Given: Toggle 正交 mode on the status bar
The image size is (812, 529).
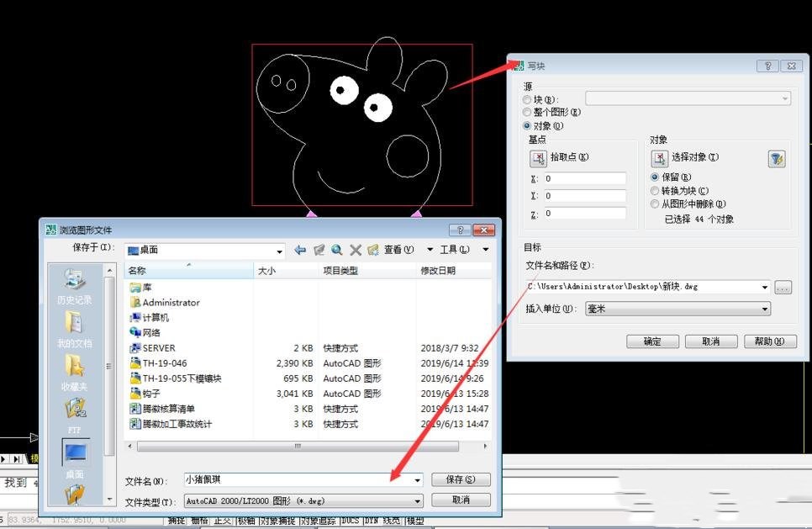Looking at the screenshot, I should click(x=224, y=521).
